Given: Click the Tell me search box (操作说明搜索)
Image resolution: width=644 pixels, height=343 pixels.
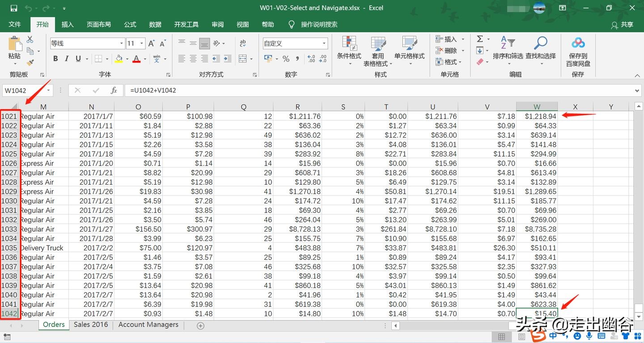Looking at the screenshot, I should pyautogui.click(x=319, y=25).
